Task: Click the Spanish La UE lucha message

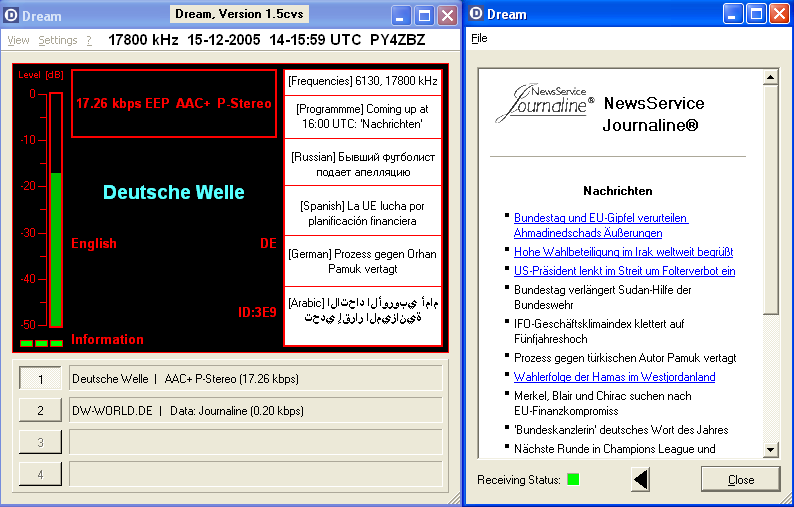Action: click(363, 213)
